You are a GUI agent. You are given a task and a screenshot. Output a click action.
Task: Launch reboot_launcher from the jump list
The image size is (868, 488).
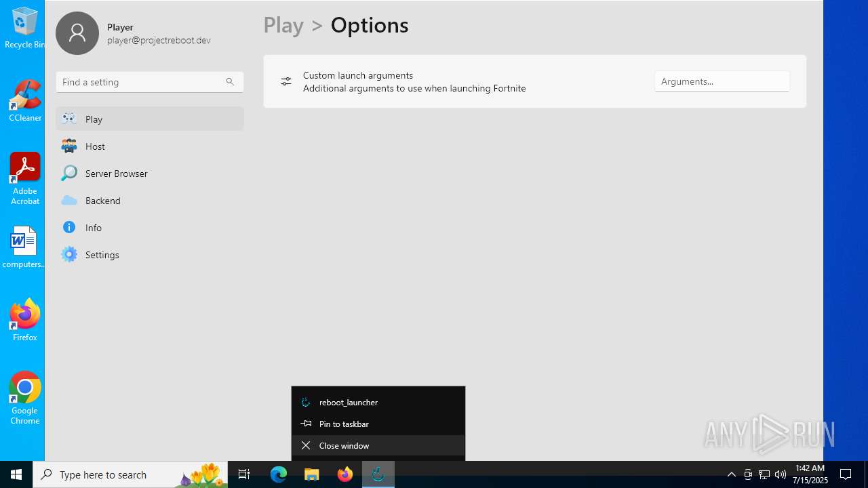click(x=378, y=402)
